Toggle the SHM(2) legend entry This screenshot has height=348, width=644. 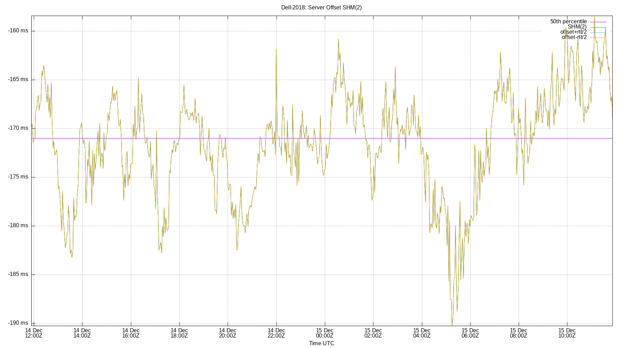pos(578,26)
